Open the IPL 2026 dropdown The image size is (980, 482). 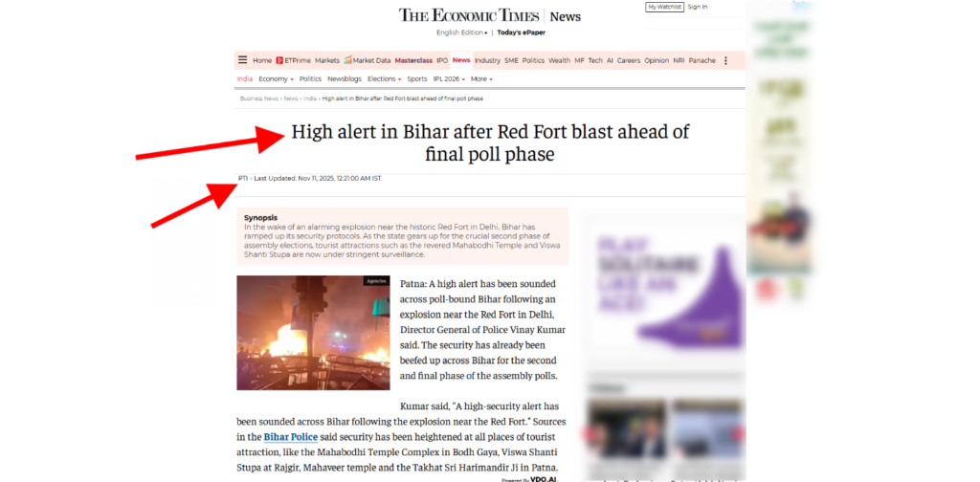tap(449, 79)
